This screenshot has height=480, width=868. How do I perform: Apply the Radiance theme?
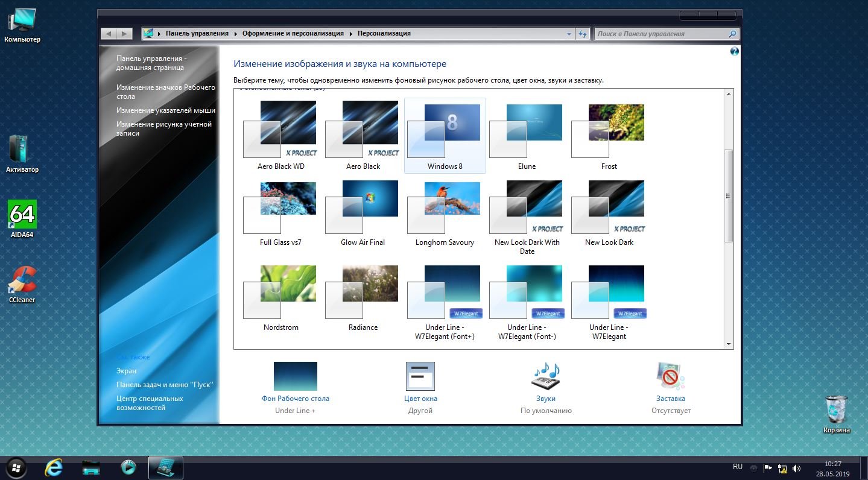pos(363,298)
